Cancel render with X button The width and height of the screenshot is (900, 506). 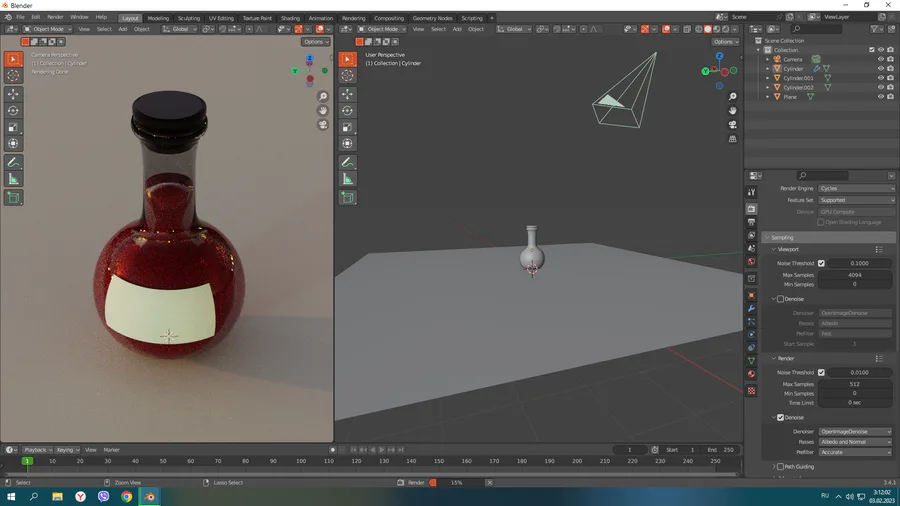[x=490, y=482]
